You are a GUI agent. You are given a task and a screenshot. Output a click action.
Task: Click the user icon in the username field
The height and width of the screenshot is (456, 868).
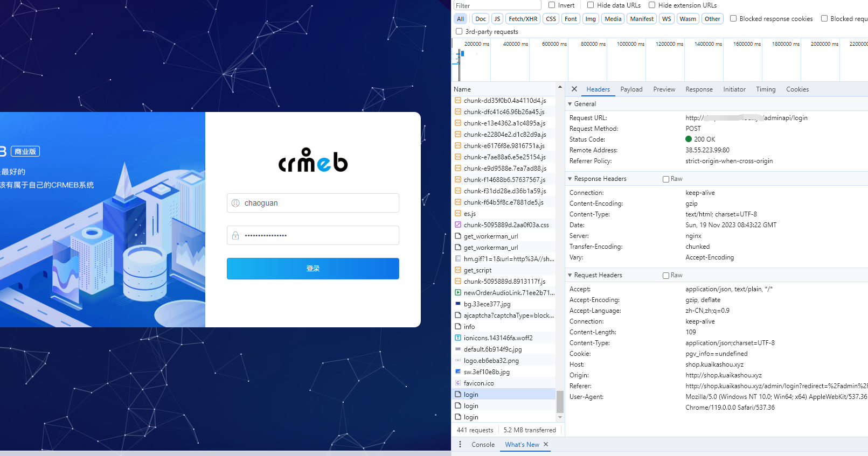point(235,203)
